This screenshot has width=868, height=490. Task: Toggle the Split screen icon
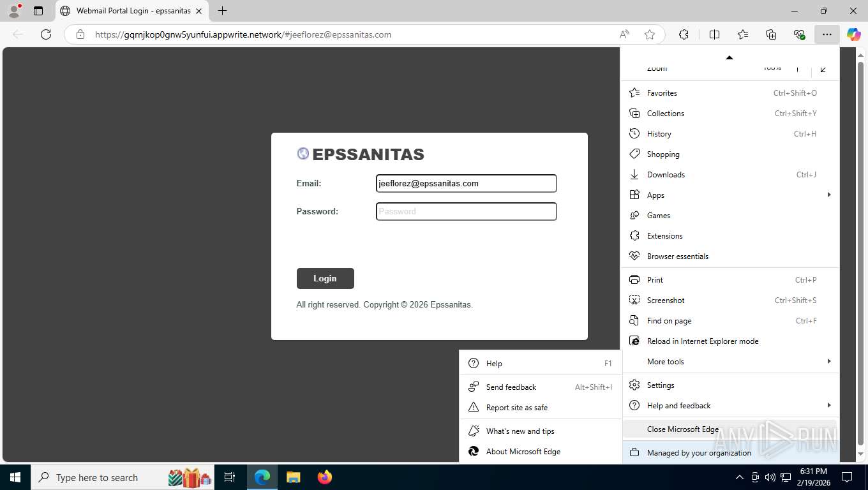pyautogui.click(x=715, y=34)
